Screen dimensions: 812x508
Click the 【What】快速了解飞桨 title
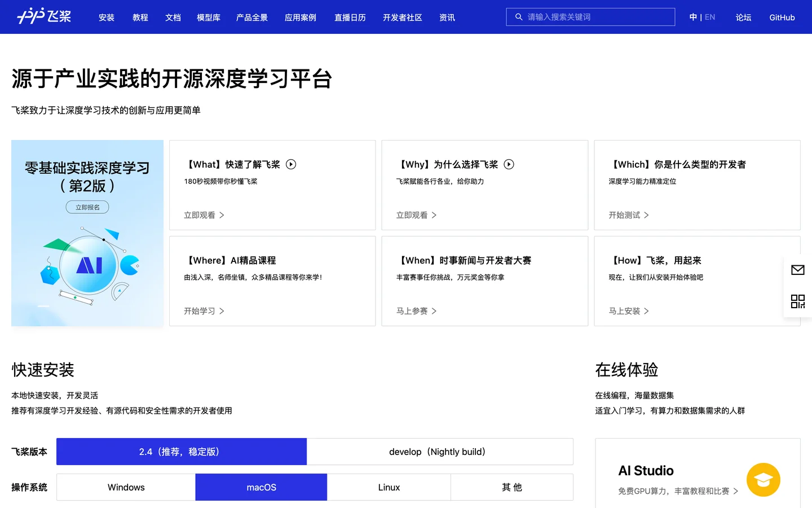click(x=232, y=164)
